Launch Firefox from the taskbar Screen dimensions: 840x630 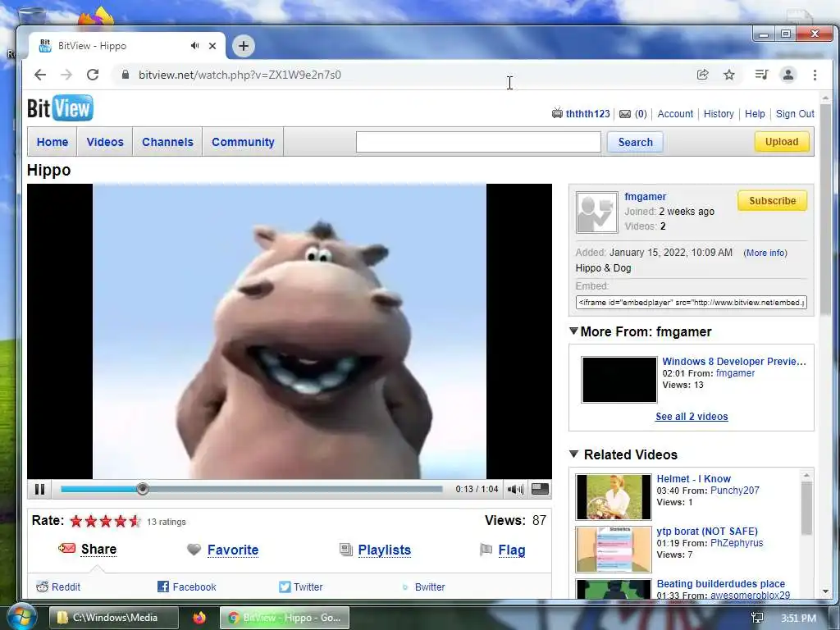199,617
